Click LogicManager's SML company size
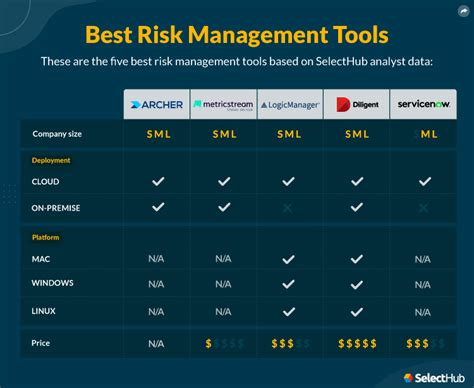The height and width of the screenshot is (388, 474). [x=289, y=134]
